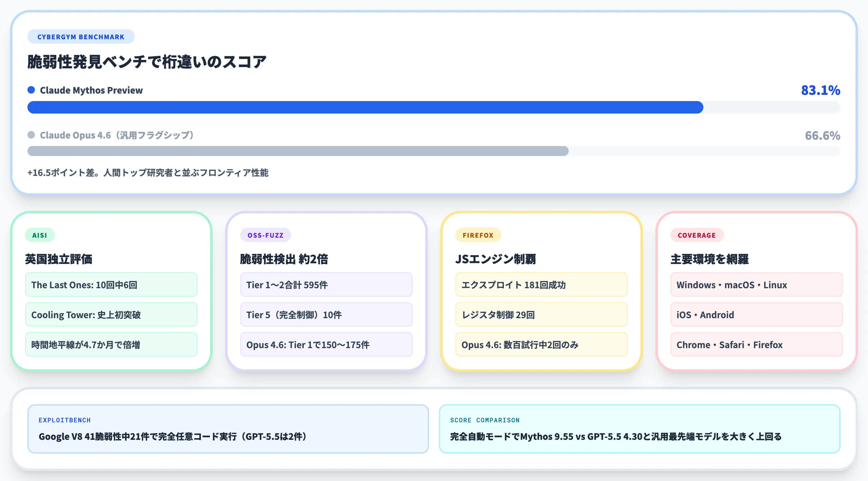Click the 脆弱性検出 約2倍 card title

tap(284, 259)
